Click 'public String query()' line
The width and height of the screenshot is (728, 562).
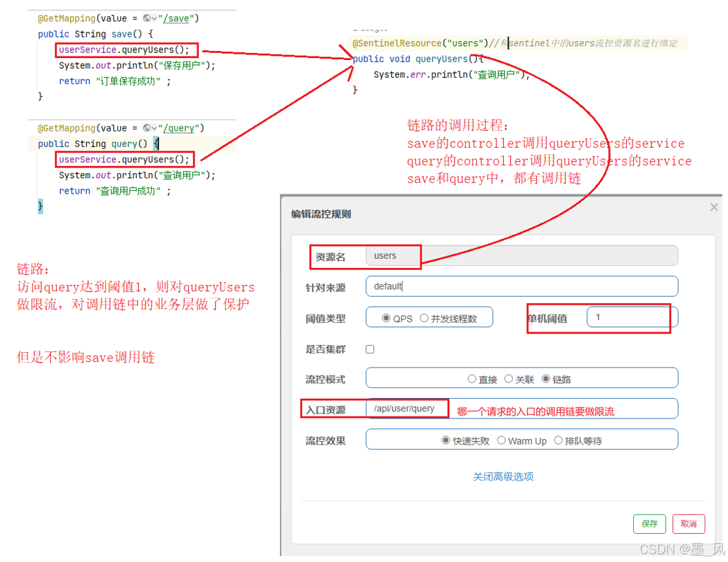click(x=98, y=144)
